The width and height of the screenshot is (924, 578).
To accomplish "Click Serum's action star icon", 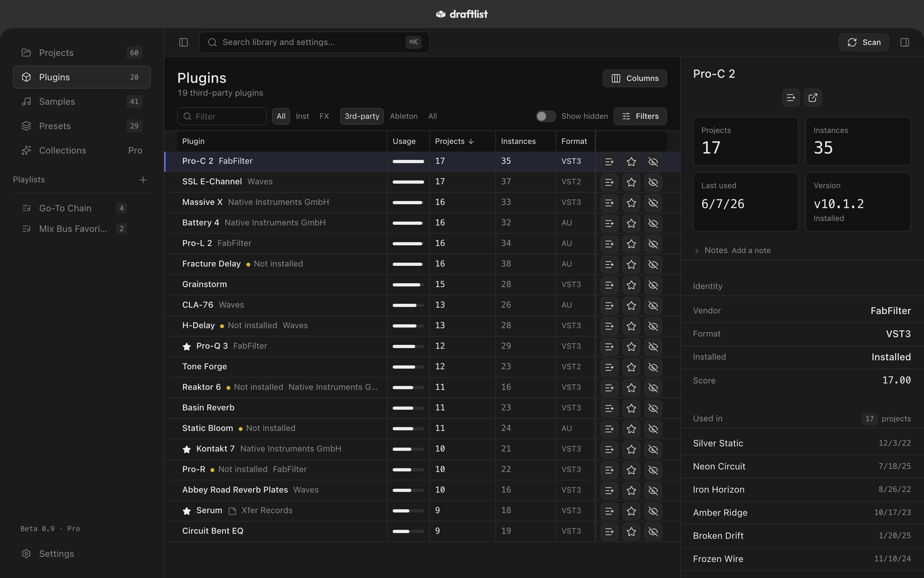I will [x=631, y=511].
